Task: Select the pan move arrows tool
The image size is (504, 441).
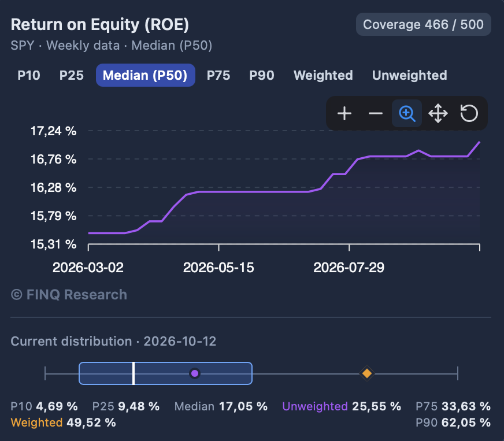Action: point(438,113)
